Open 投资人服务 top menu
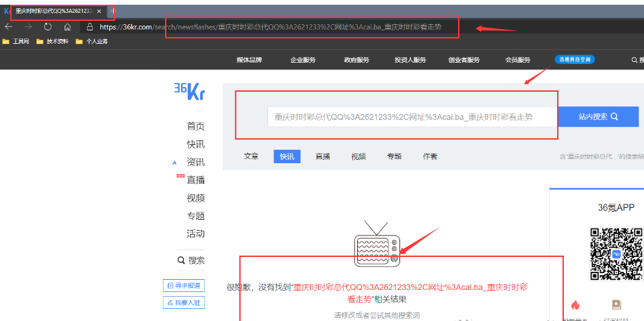 pos(410,60)
